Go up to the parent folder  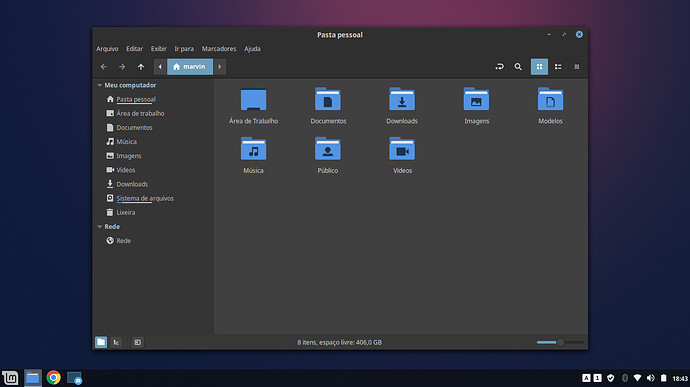click(141, 67)
